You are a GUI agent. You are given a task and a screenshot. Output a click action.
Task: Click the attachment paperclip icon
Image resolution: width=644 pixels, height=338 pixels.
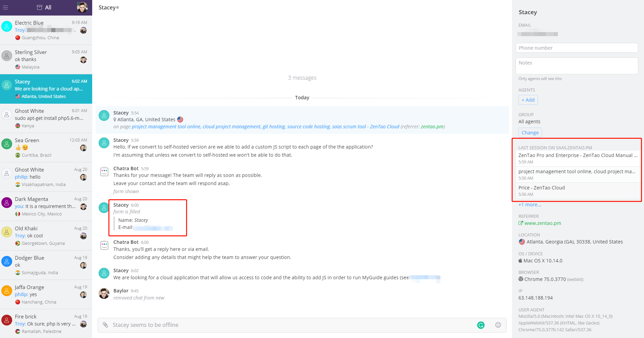[105, 325]
